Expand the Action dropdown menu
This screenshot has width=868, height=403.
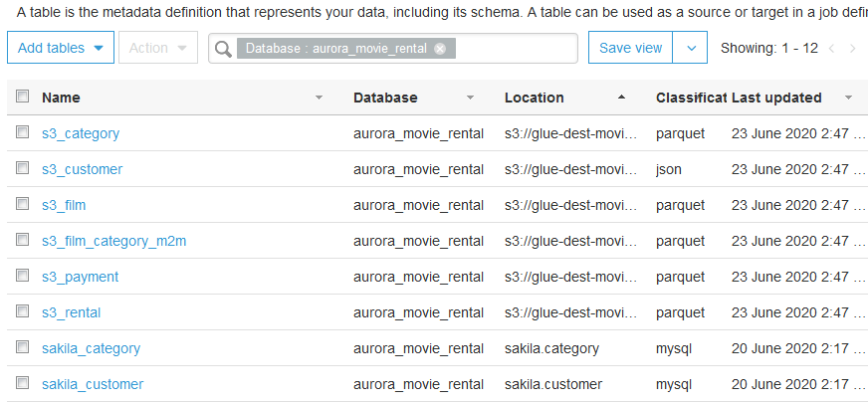tap(157, 48)
